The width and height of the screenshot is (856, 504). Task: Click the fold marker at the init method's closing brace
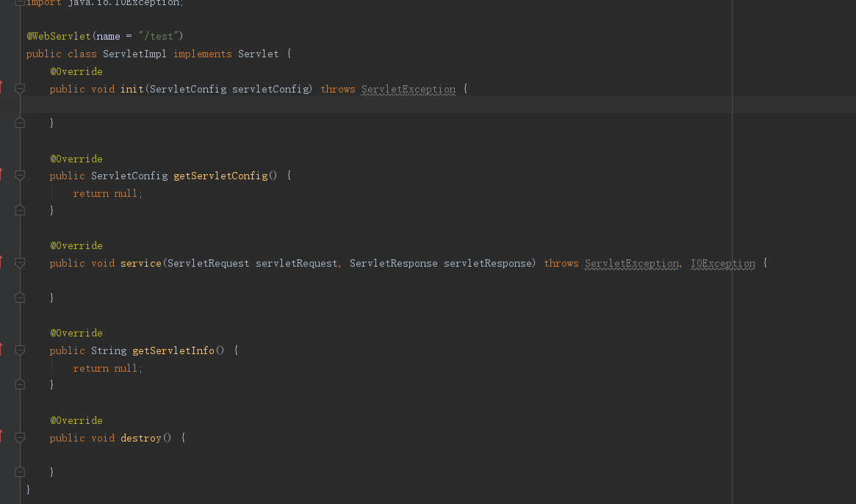pyautogui.click(x=20, y=122)
